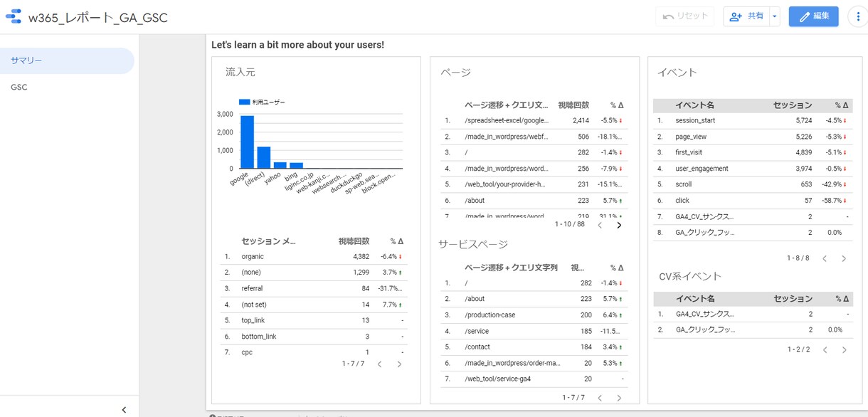Click the 共有 share button
This screenshot has height=417, width=868.
746,16
